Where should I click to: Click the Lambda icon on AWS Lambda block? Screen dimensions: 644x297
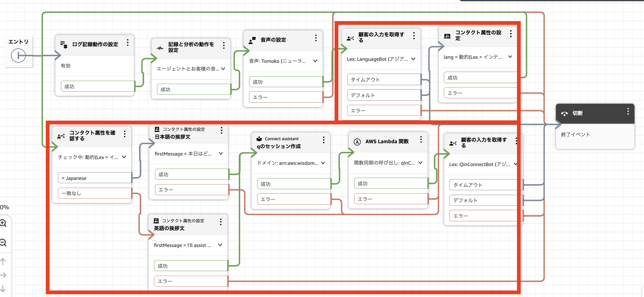pyautogui.click(x=357, y=142)
